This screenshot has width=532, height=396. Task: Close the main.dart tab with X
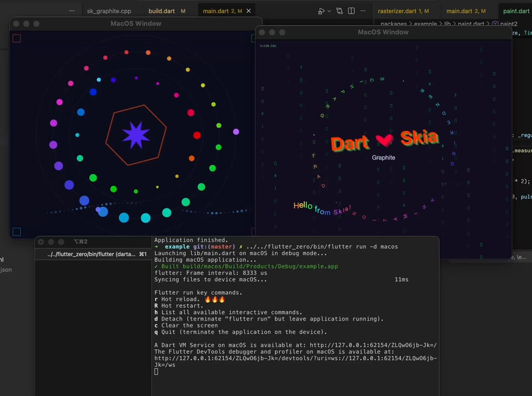pyautogui.click(x=248, y=11)
